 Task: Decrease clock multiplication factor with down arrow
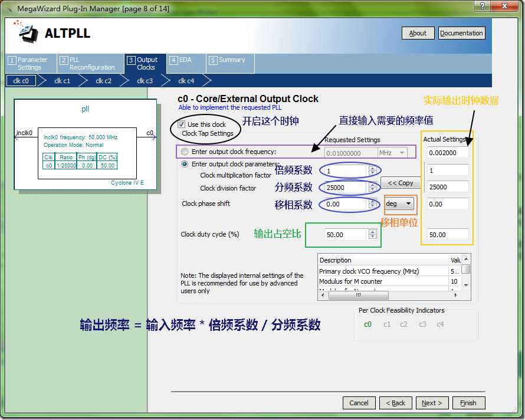[373, 173]
